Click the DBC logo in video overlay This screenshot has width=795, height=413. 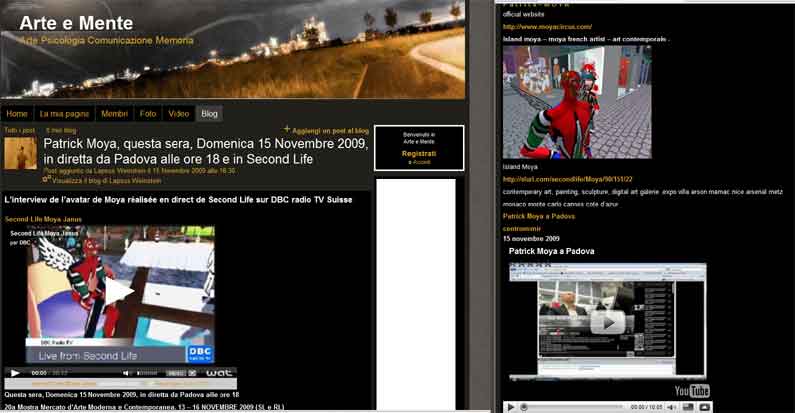(x=200, y=354)
